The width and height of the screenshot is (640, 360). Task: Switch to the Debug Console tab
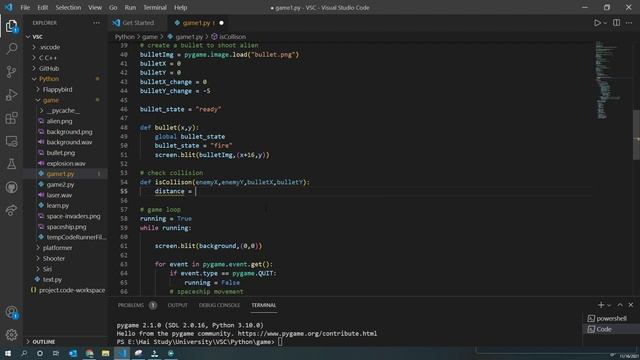[219, 305]
